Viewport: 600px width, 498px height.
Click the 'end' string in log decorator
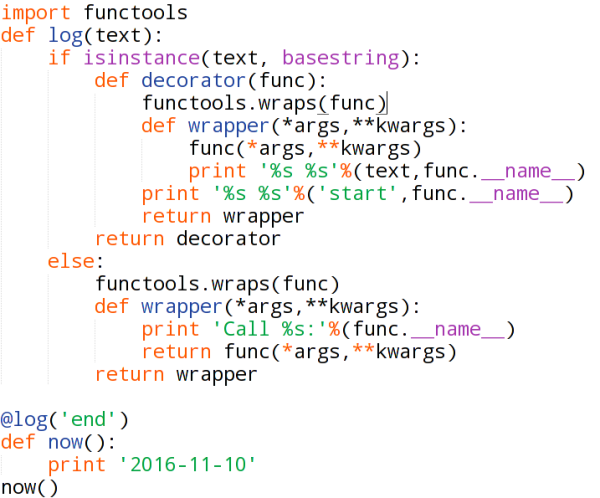(x=88, y=420)
